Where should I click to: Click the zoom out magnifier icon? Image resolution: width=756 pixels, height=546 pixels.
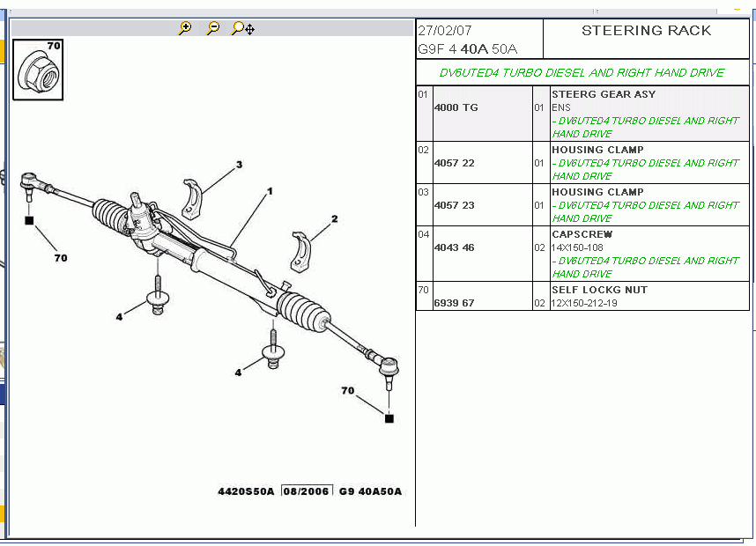click(x=213, y=28)
